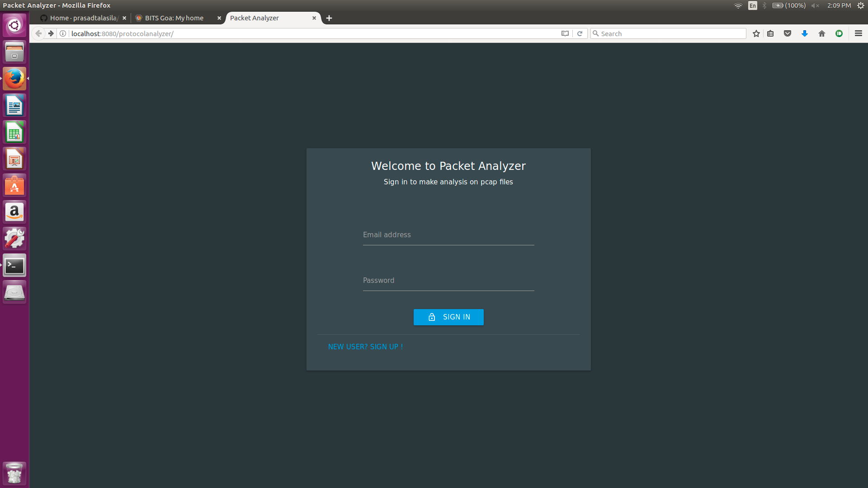Open keyboard language En indicator
868x488 pixels.
(x=752, y=5)
